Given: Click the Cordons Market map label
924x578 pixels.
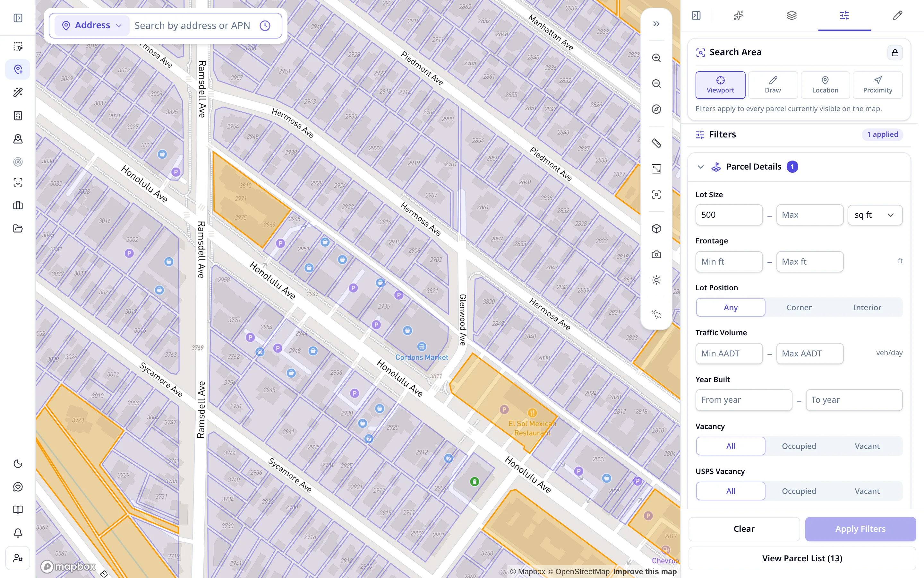Looking at the screenshot, I should 422,357.
